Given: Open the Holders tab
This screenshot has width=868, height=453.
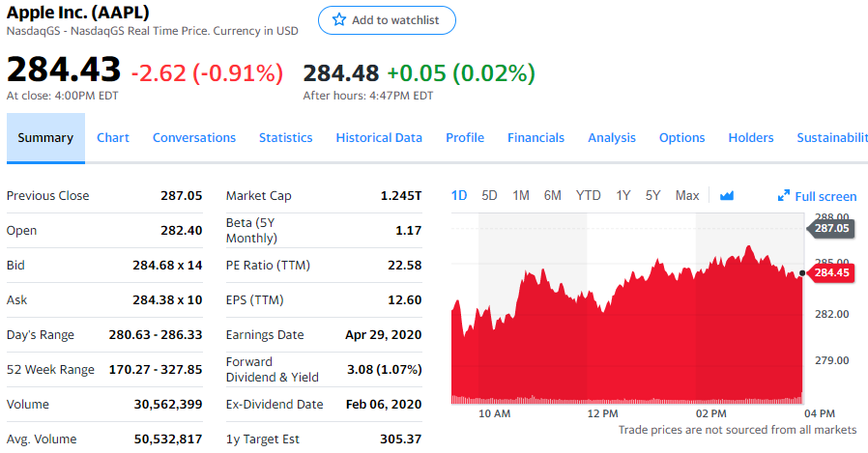Looking at the screenshot, I should (x=751, y=137).
